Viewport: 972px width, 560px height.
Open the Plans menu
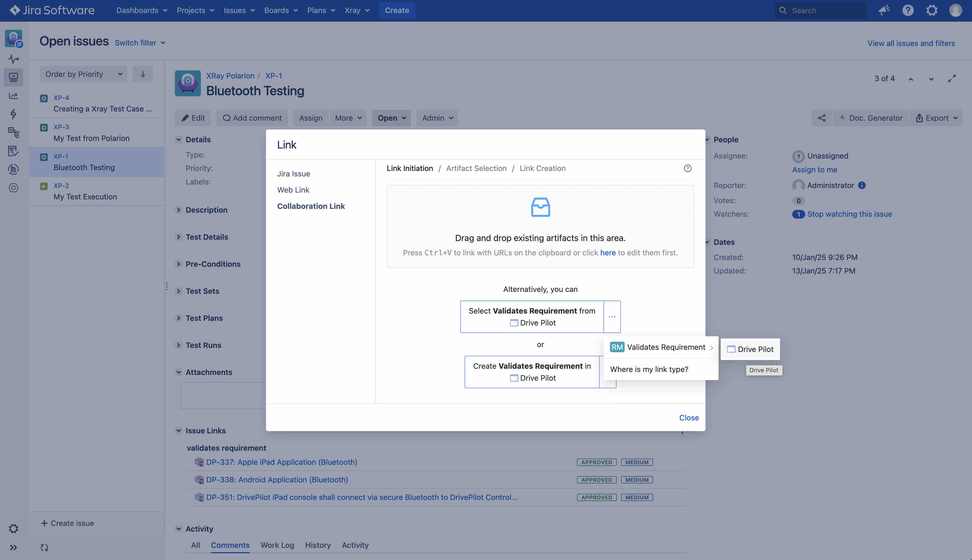point(321,10)
